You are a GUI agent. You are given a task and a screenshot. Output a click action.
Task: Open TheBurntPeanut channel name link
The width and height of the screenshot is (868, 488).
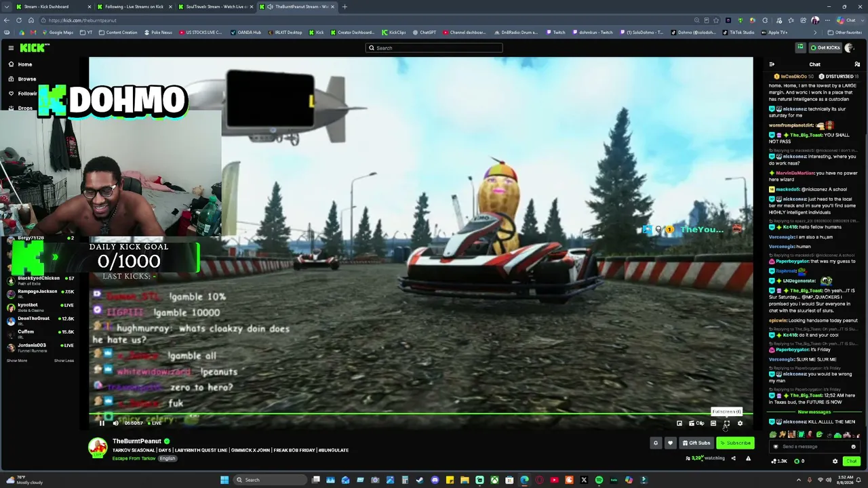(x=137, y=441)
